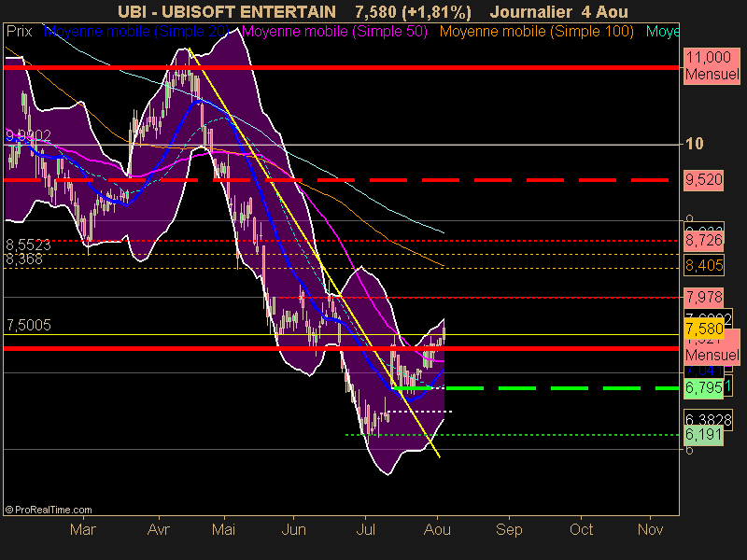Select the yellow "7,580" current price label

coord(704,329)
